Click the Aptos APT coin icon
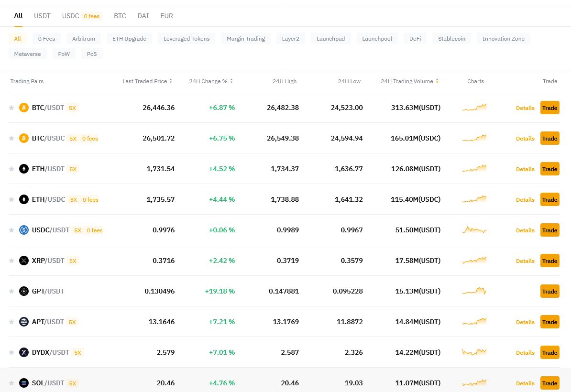 coord(23,322)
